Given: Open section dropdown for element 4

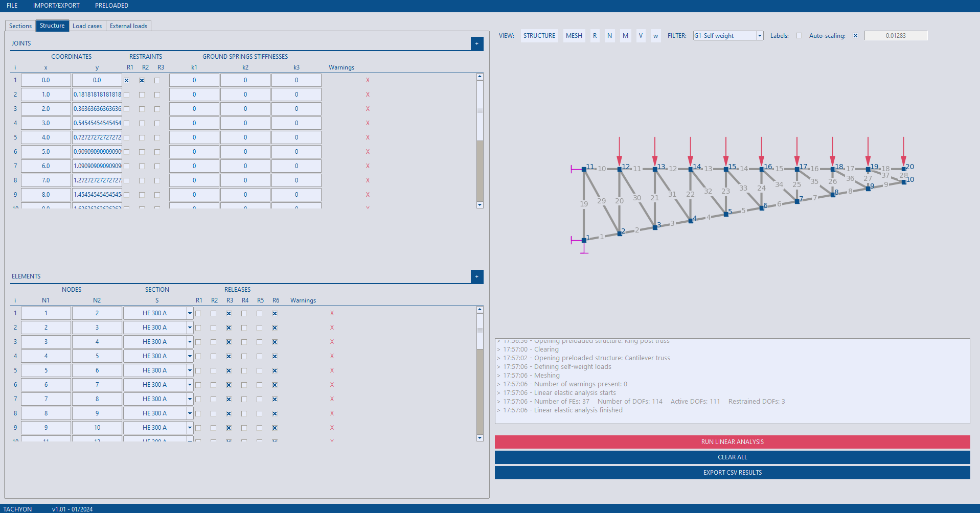Looking at the screenshot, I should 190,357.
